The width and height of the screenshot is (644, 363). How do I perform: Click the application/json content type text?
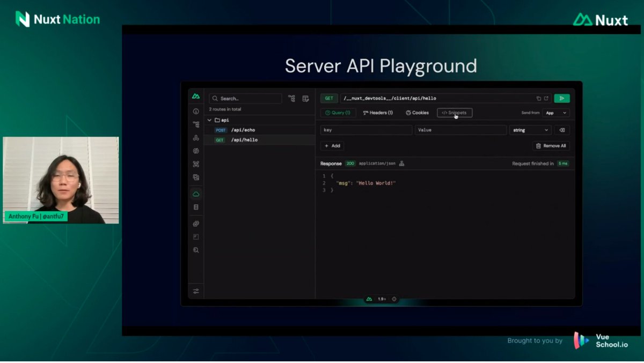coord(377,164)
